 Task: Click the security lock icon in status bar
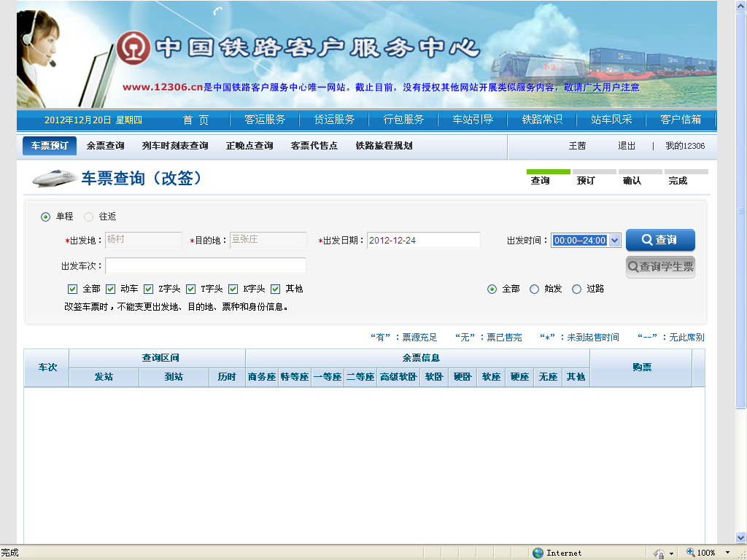point(659,553)
